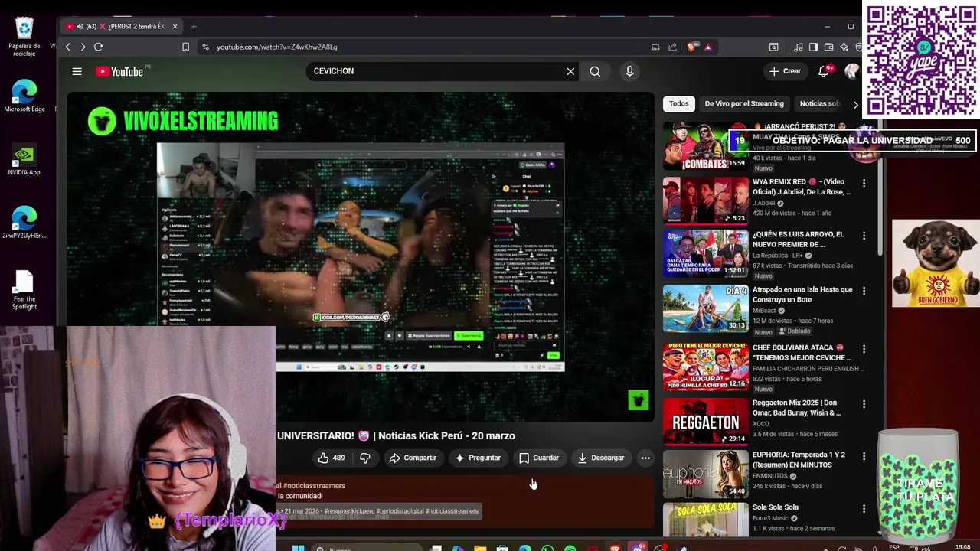The height and width of the screenshot is (551, 980).
Task: Go back with the browser back arrow
Action: [x=67, y=47]
